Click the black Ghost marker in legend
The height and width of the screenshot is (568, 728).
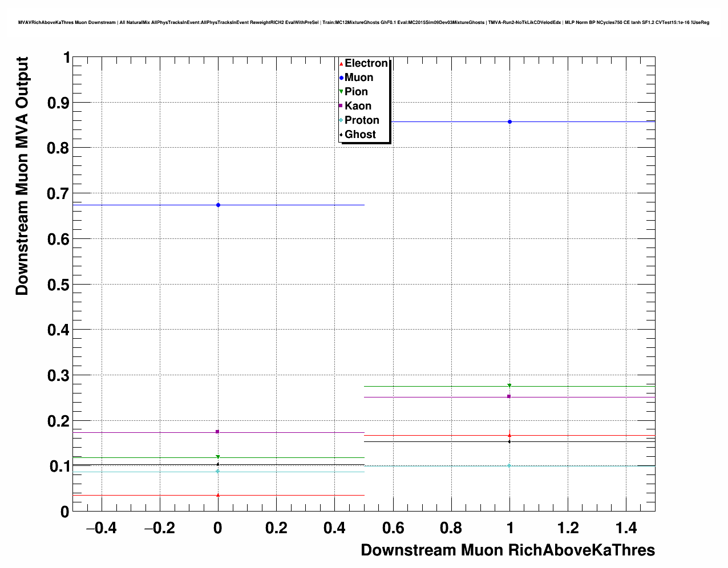341,135
